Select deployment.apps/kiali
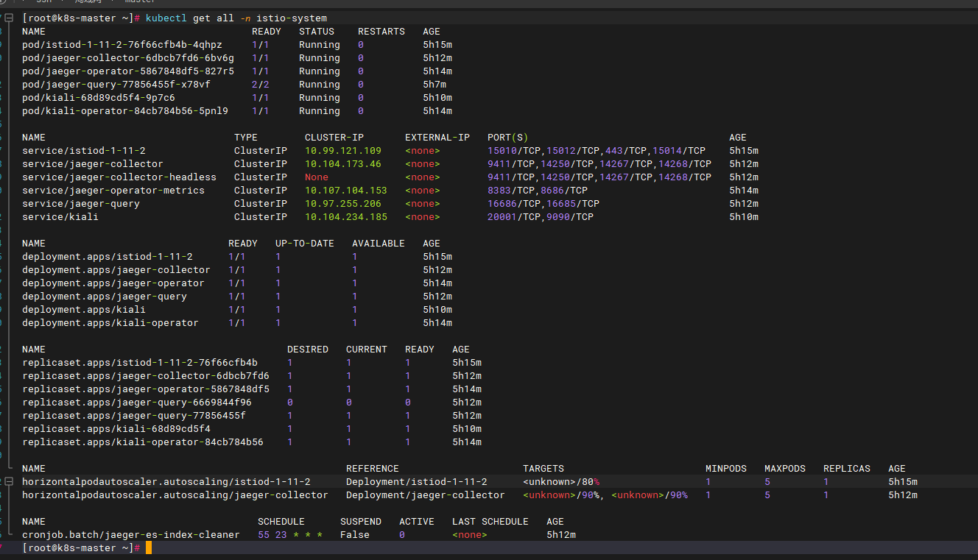 (x=84, y=309)
